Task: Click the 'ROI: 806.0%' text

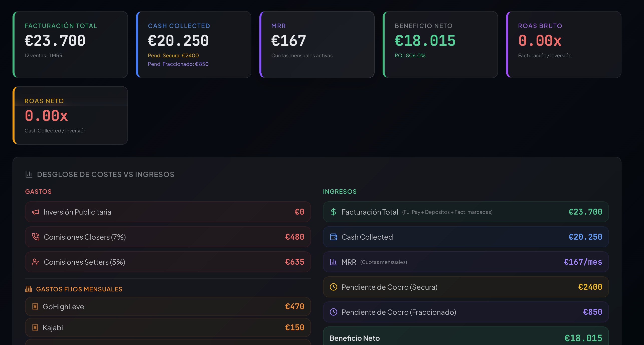Action: [x=410, y=56]
